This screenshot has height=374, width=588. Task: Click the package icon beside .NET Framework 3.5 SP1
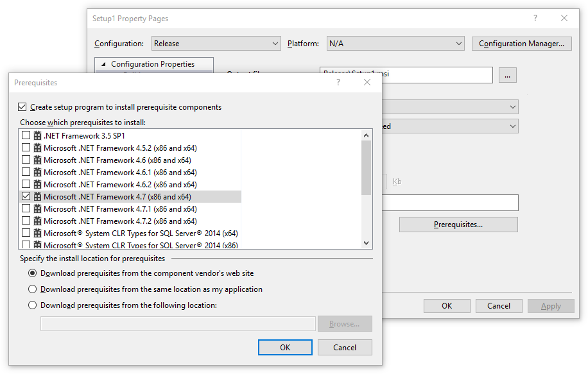click(x=37, y=136)
